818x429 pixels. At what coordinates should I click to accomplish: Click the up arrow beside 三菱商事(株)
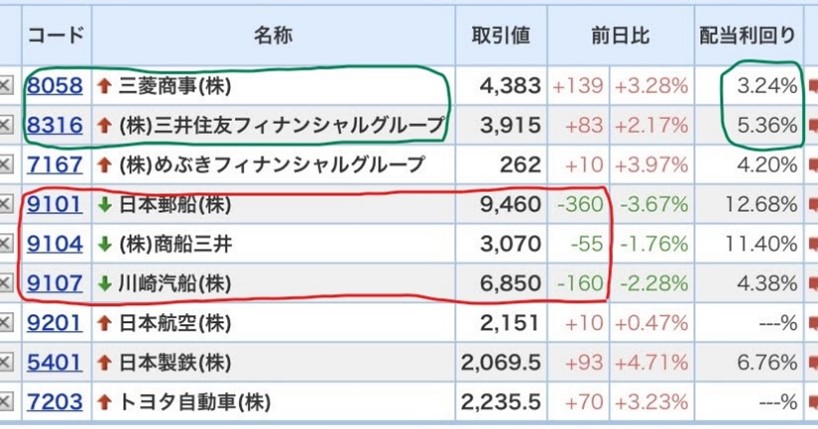tap(103, 86)
